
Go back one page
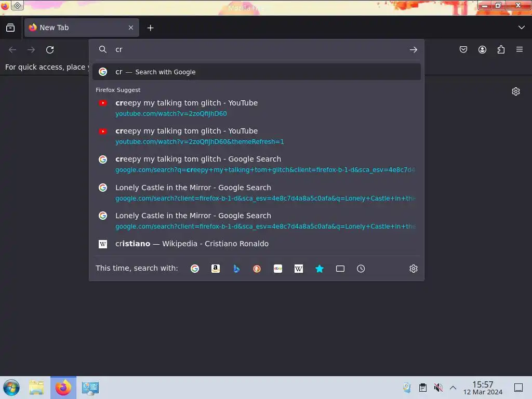12,50
